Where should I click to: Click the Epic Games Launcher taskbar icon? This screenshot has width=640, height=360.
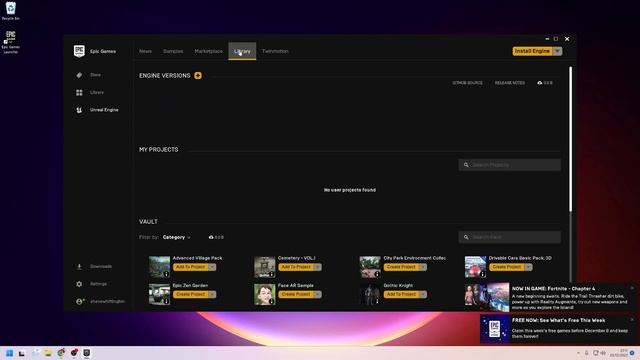[x=87, y=353]
